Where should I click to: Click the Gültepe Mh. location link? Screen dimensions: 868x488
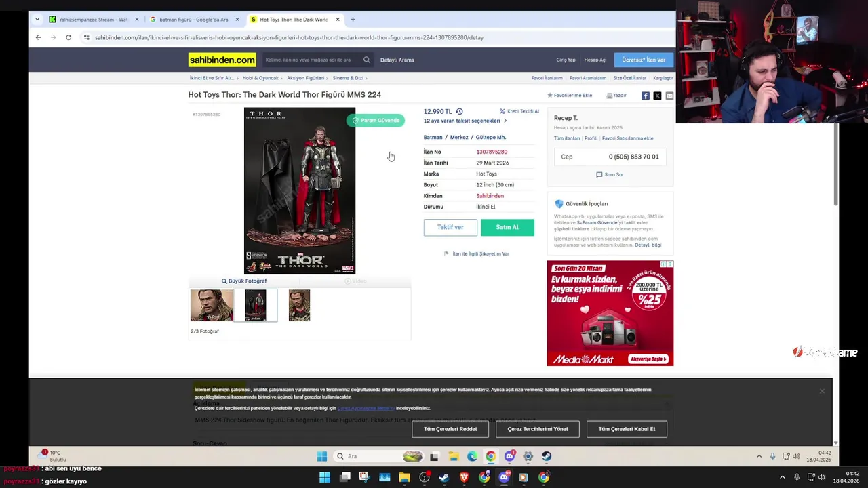(491, 137)
